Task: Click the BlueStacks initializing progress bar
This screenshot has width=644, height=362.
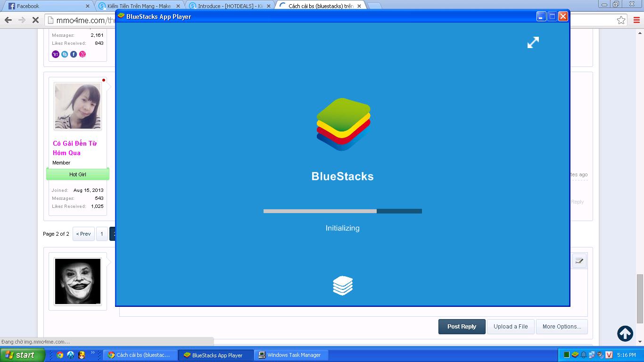Action: (x=343, y=211)
